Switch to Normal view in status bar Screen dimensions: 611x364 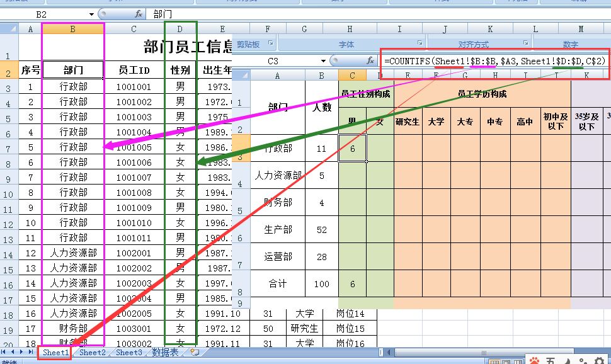pos(494,361)
